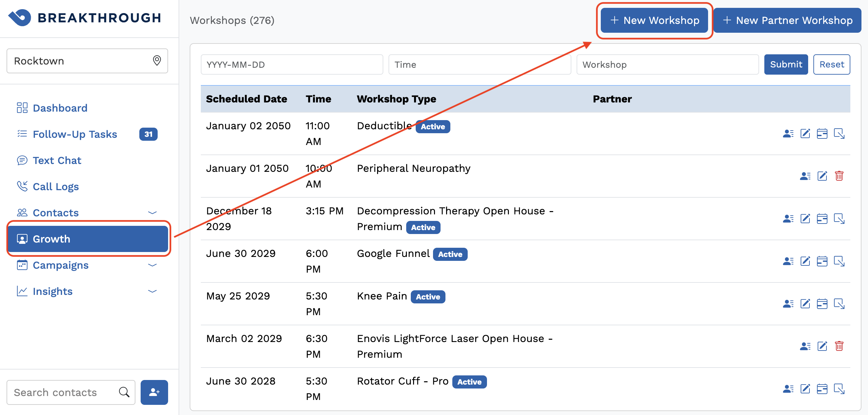Click attendees icon for Deductible workshop row
The image size is (868, 415).
pos(788,134)
